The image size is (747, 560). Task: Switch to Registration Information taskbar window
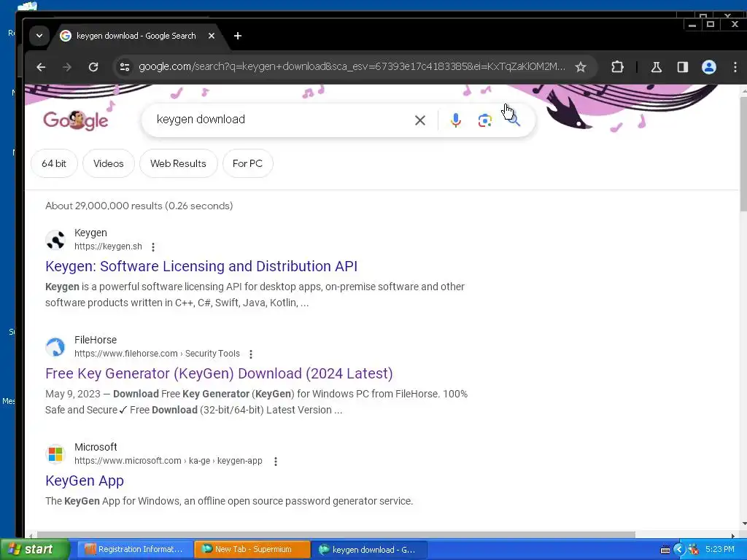point(135,549)
